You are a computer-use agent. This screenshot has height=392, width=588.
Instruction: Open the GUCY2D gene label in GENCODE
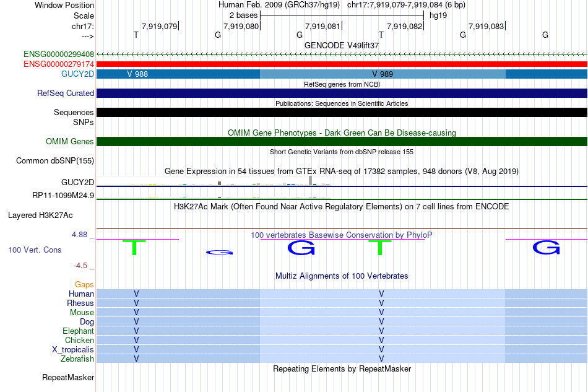(77, 74)
